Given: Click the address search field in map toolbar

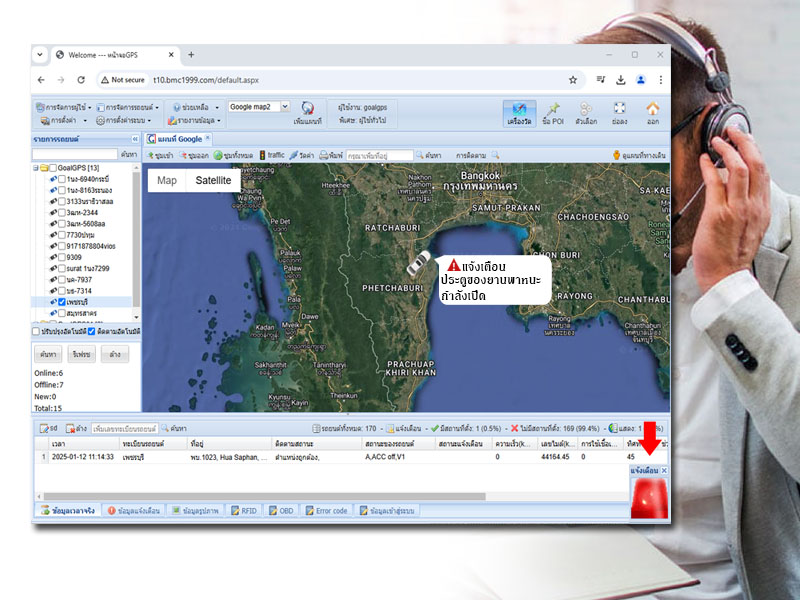Looking at the screenshot, I should [380, 155].
